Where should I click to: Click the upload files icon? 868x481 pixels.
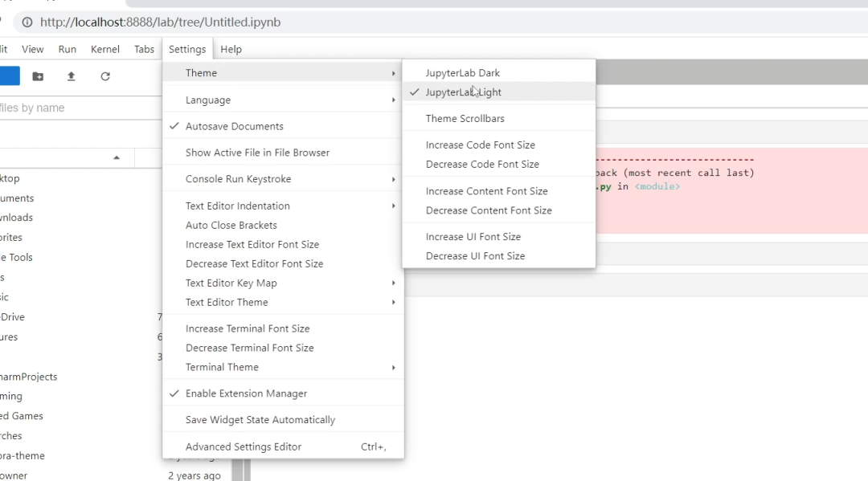coord(71,76)
